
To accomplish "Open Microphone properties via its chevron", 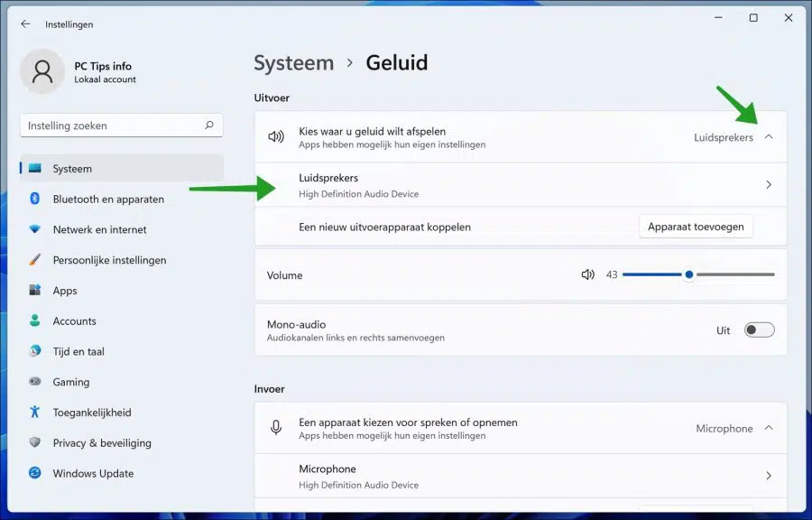I will point(769,476).
